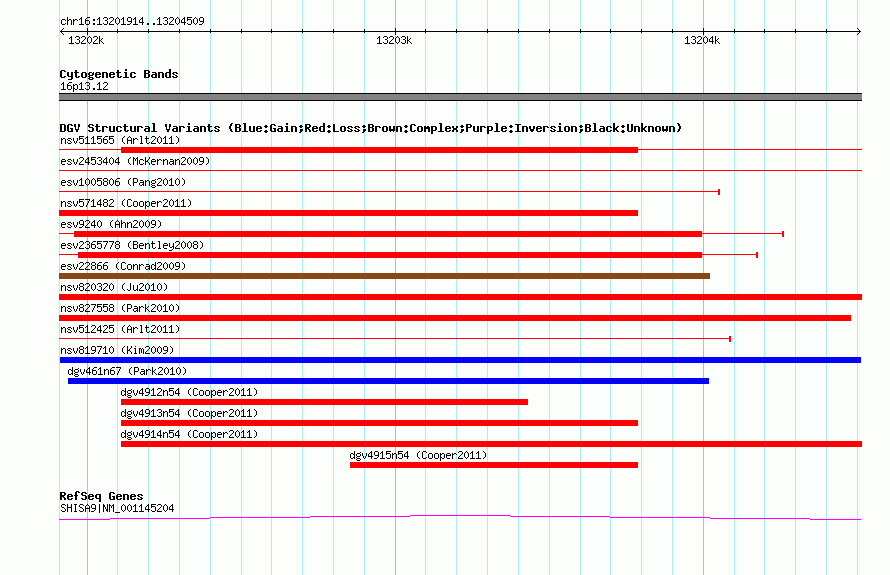Open the RefSeq Genes track title
Viewport: 890px width, 575px height.
(101, 496)
